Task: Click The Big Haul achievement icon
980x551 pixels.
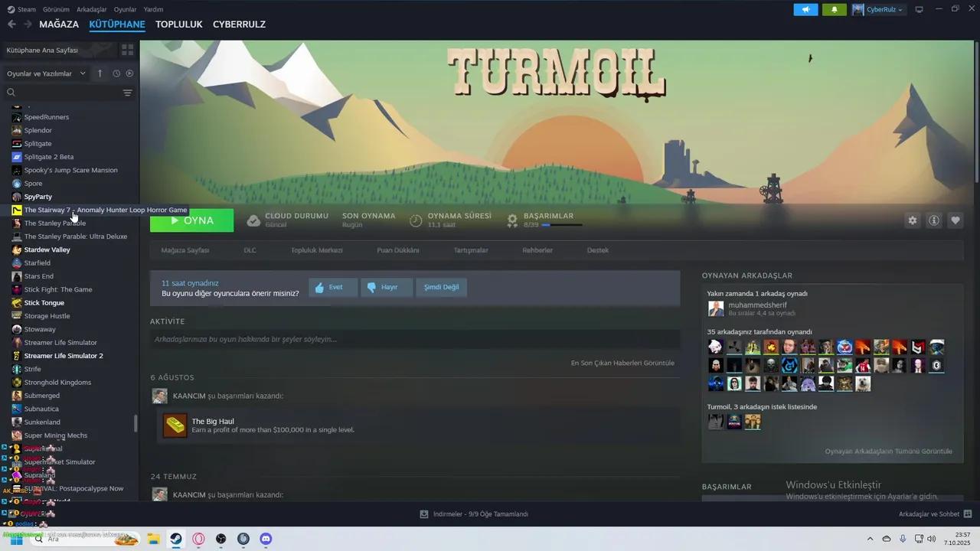Action: click(175, 425)
